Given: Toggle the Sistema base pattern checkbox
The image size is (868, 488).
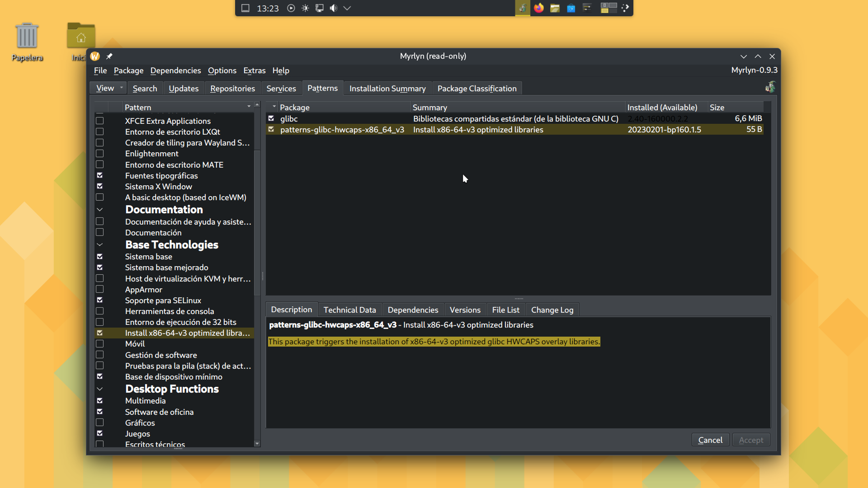Looking at the screenshot, I should [x=100, y=256].
